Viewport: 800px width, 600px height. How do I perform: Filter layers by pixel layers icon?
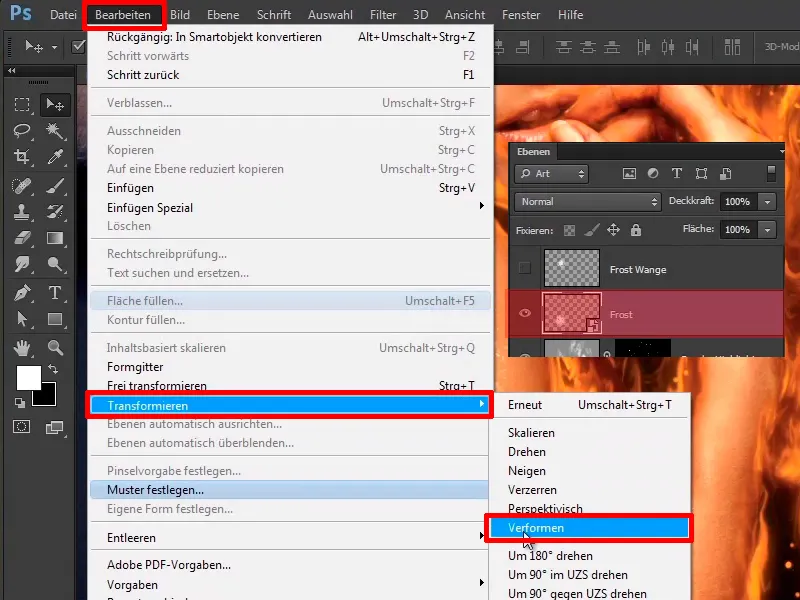(x=629, y=173)
